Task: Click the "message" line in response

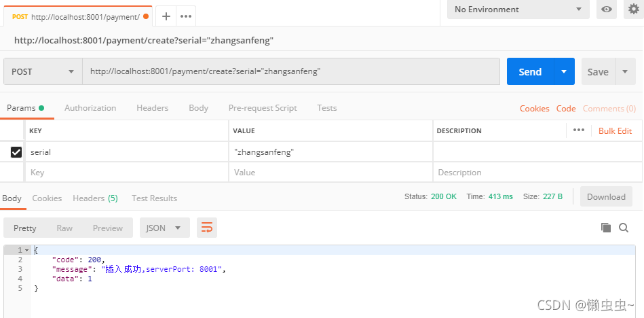Action: click(139, 270)
